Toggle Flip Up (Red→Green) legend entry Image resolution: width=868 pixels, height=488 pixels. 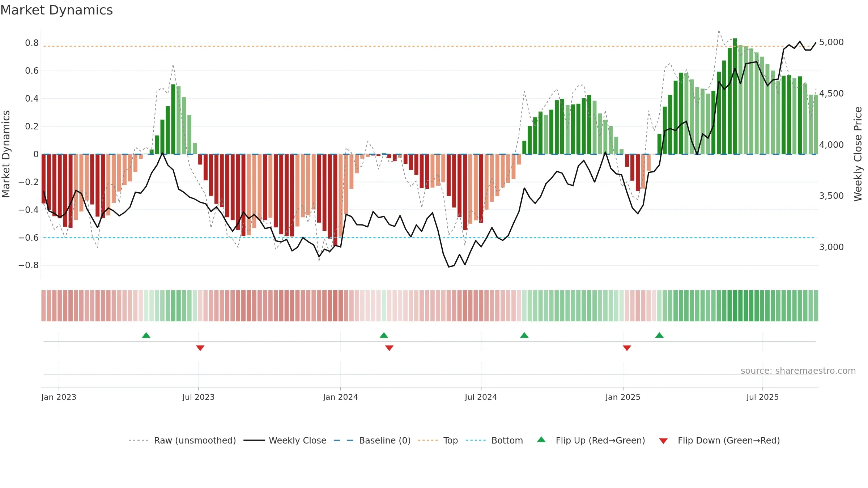[x=591, y=440]
